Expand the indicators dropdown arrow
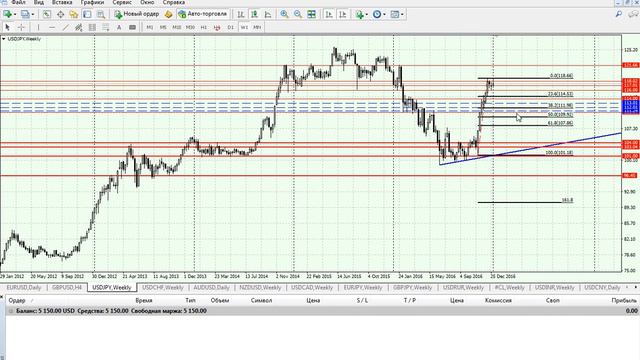Image resolution: width=640 pixels, height=360 pixels. (366, 14)
